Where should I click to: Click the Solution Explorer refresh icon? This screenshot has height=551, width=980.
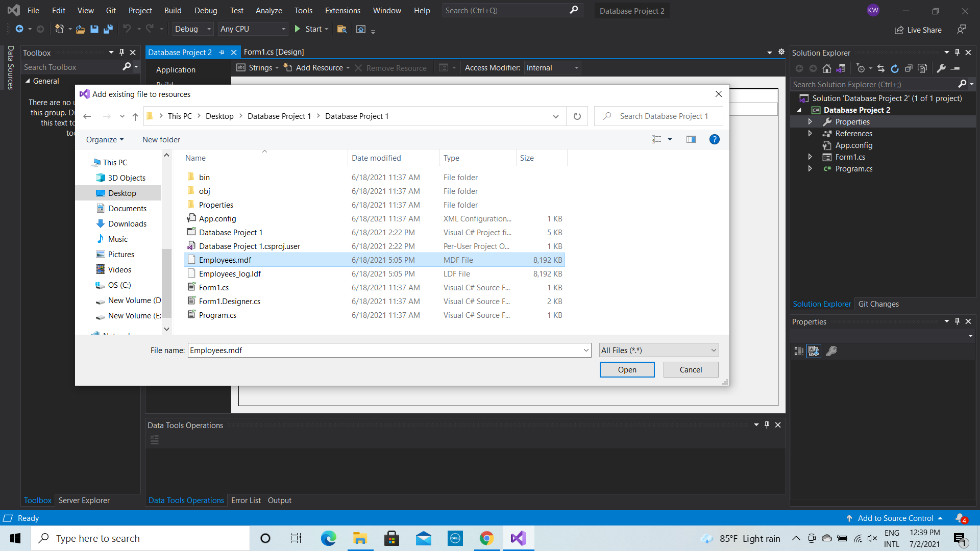click(x=895, y=68)
